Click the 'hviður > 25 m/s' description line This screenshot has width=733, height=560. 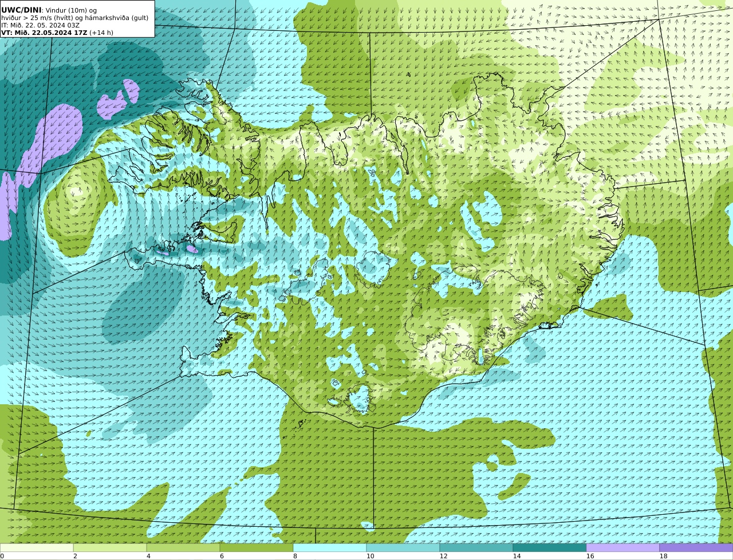[x=74, y=18]
